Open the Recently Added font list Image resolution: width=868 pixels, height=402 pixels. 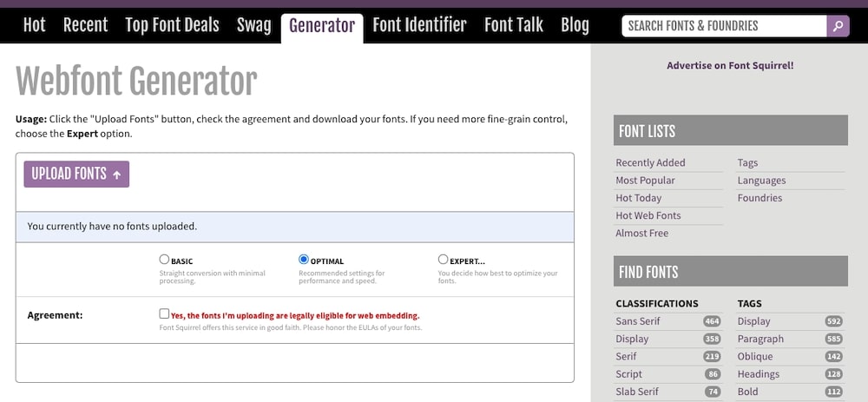[650, 162]
